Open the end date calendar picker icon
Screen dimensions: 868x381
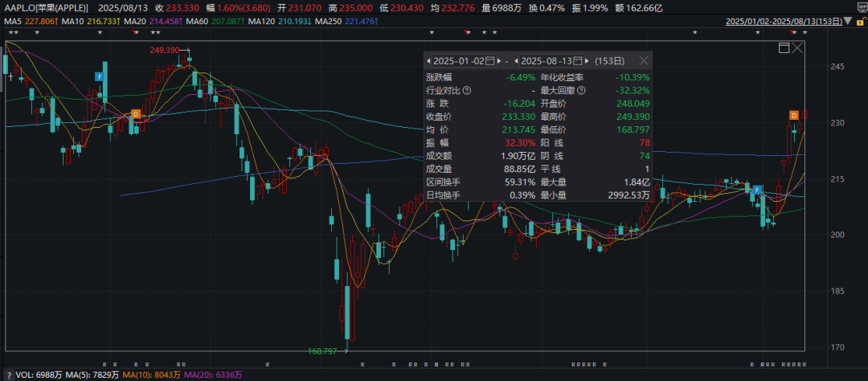click(577, 61)
